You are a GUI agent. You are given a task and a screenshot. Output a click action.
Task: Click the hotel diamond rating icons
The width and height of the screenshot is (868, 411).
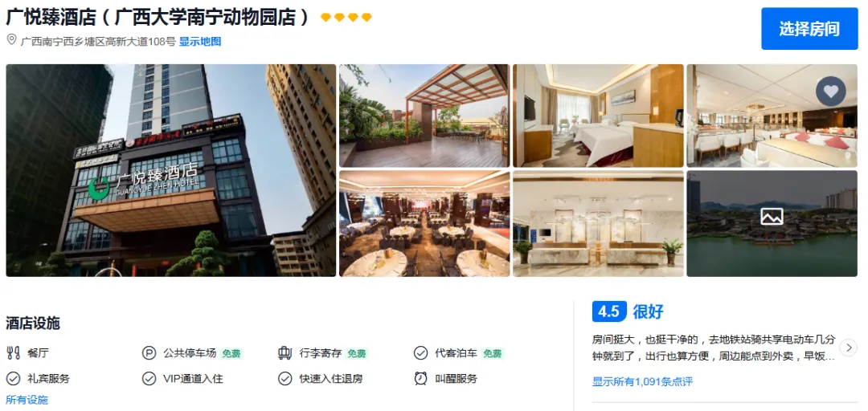(346, 18)
